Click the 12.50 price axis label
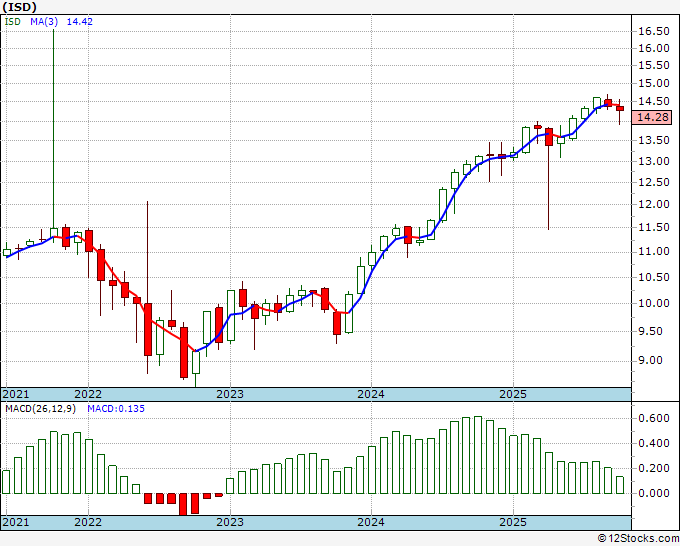680x546 pixels. pos(654,183)
